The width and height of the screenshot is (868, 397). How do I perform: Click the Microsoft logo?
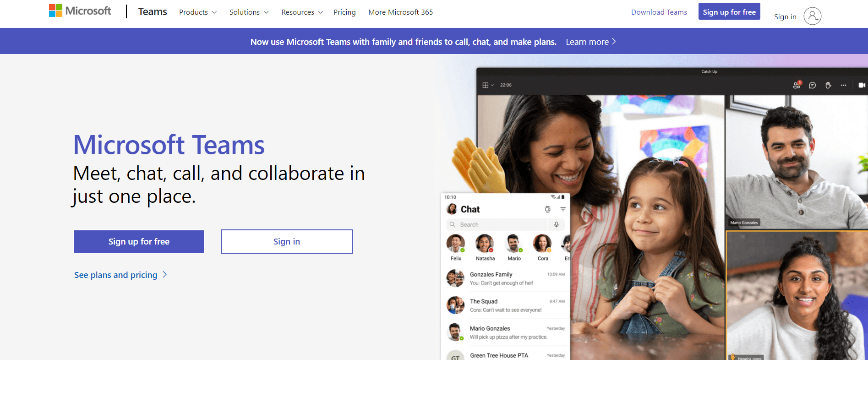[x=80, y=11]
